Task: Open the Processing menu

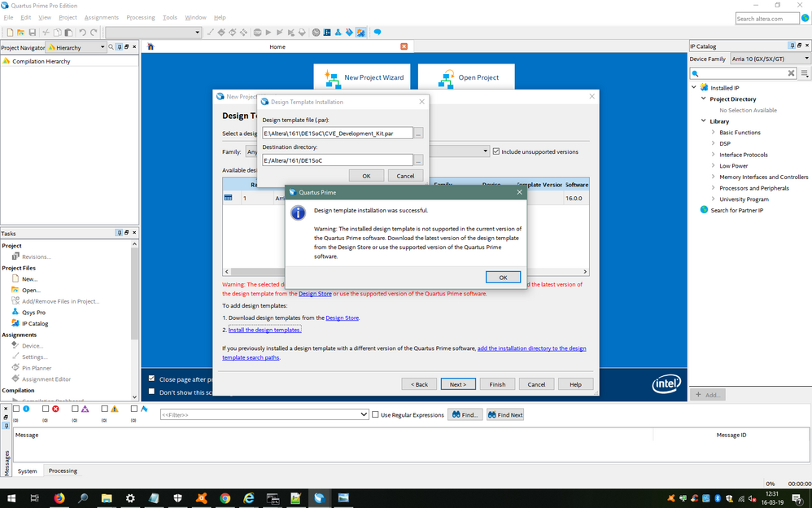Action: (140, 17)
